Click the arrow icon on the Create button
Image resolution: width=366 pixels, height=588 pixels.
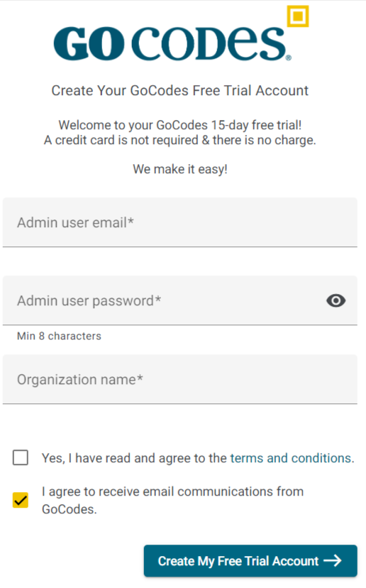[x=332, y=560]
